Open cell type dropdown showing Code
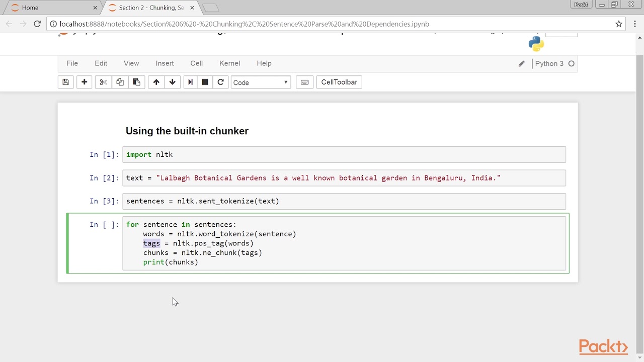The height and width of the screenshot is (362, 644). tap(261, 82)
